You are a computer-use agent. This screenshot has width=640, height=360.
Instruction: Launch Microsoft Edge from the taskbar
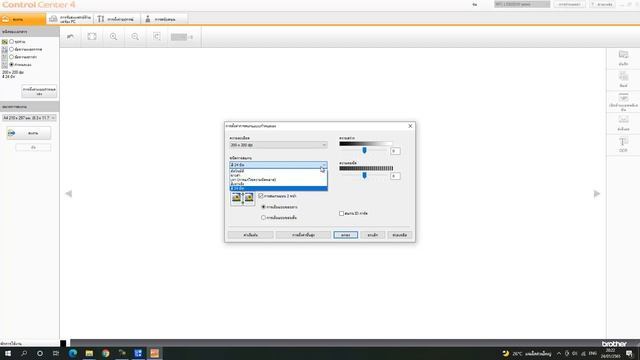click(73, 353)
